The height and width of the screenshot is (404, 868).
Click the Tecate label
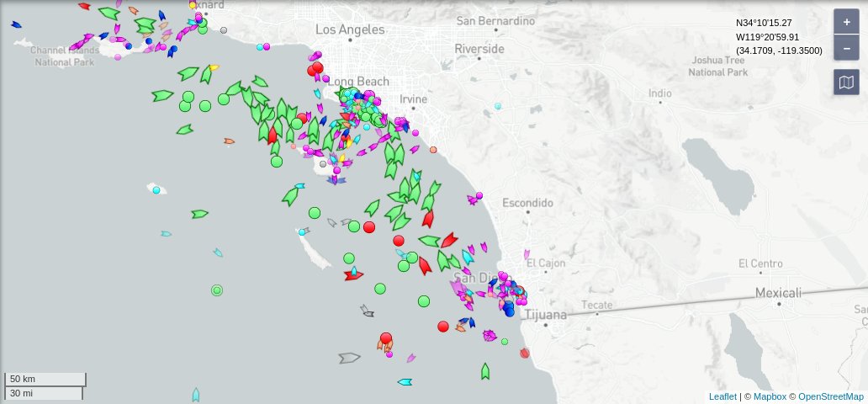(597, 305)
